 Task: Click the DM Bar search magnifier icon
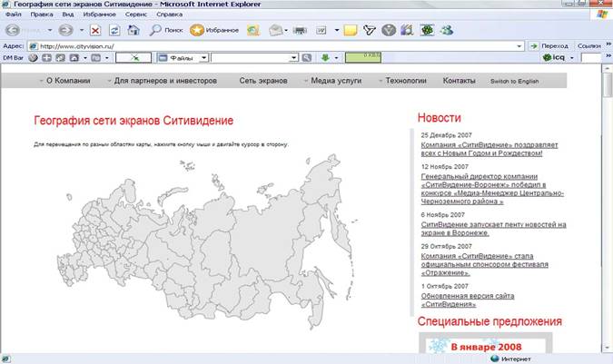(307, 58)
